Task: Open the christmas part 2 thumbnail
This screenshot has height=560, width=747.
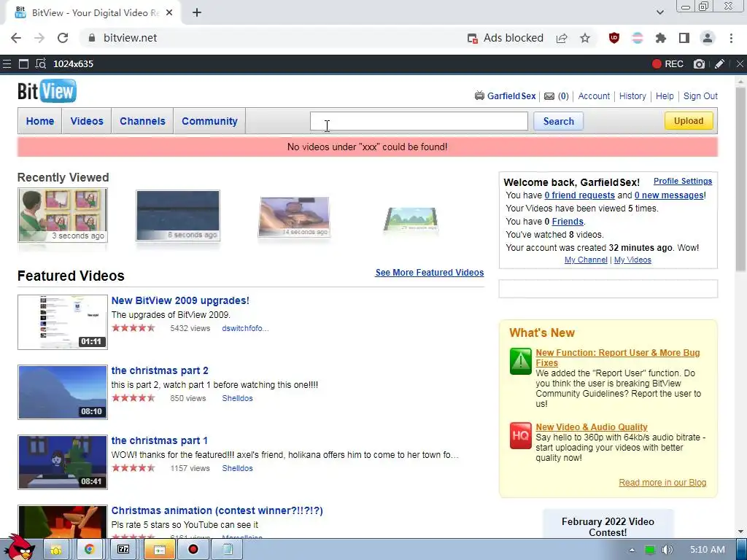Action: tap(63, 392)
